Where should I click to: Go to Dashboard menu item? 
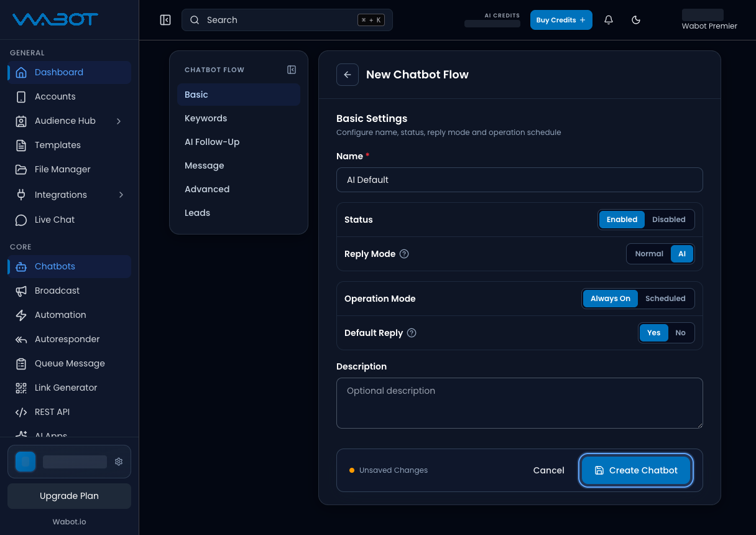click(x=69, y=72)
